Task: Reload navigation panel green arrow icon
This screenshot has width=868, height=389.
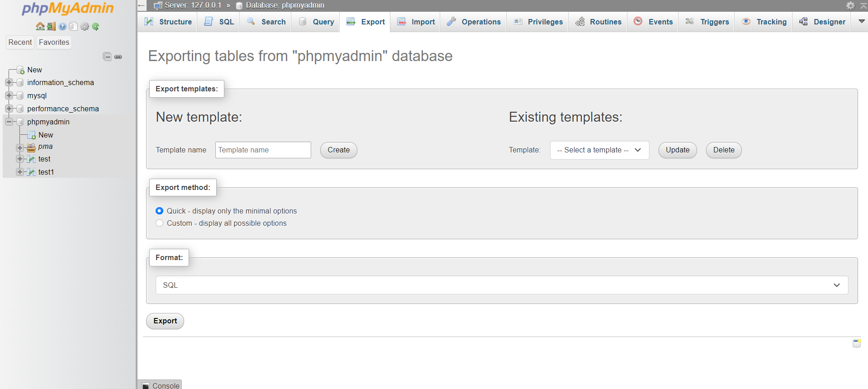Action: click(95, 26)
